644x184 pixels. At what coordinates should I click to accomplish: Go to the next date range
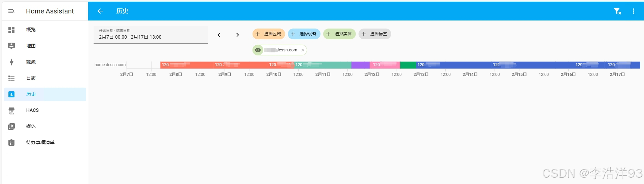(238, 35)
